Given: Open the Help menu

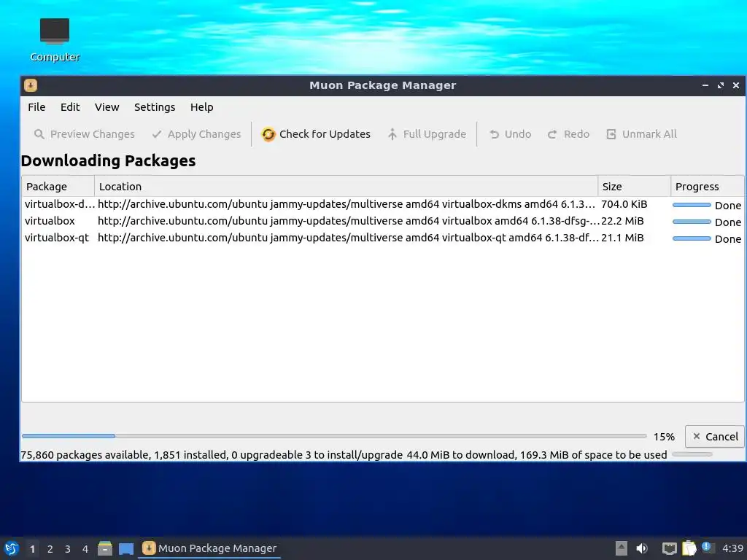Looking at the screenshot, I should (201, 107).
